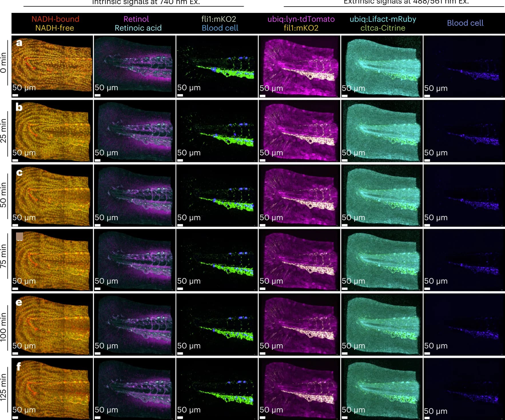This screenshot has width=505, height=420.
Task: Click the last-column Blood cell image at 25 min
Action: coord(464,131)
